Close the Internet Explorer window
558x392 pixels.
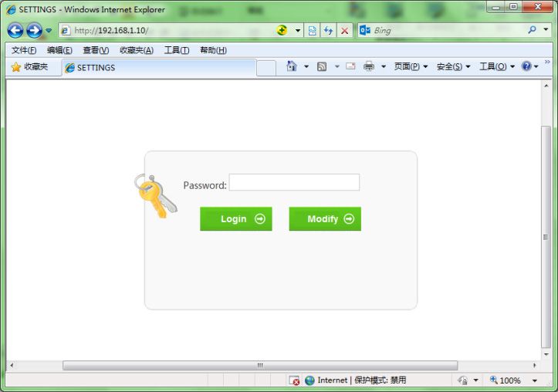point(537,7)
